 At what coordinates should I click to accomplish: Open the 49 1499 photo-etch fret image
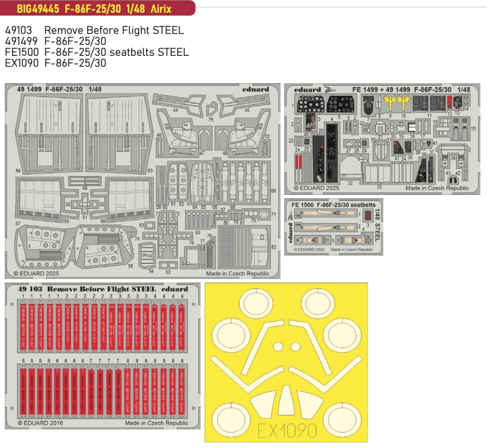142,181
